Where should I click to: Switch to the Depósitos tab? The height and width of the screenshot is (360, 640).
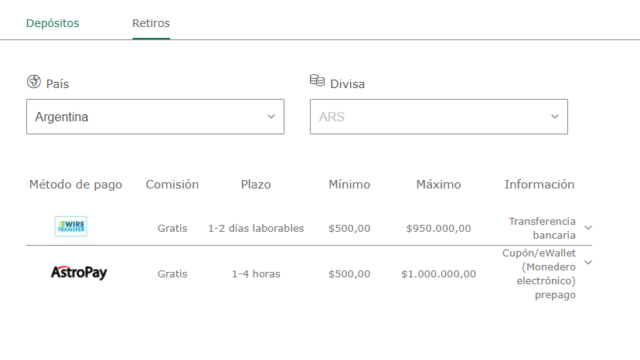[53, 23]
